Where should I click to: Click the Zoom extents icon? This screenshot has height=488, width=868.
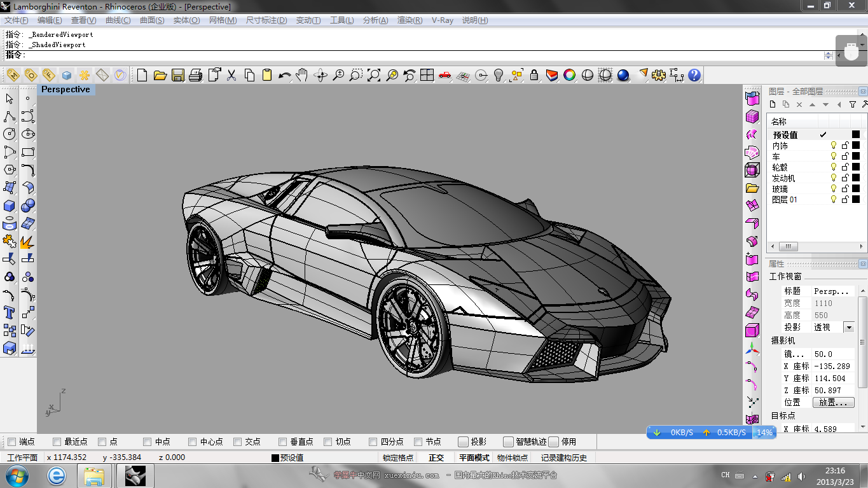click(374, 75)
